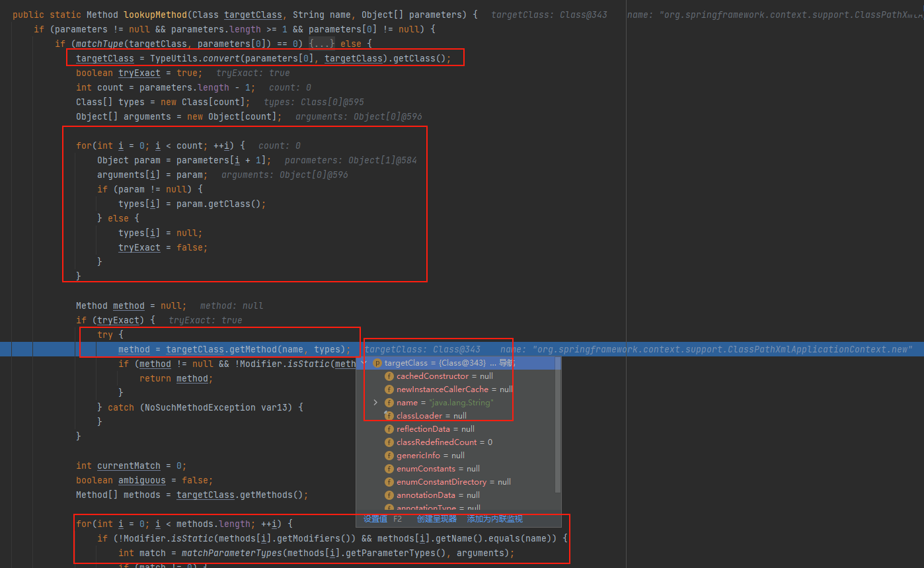Click the line 'Object[] arguments = new Object[count];'
This screenshot has height=568, width=924.
pos(179,116)
